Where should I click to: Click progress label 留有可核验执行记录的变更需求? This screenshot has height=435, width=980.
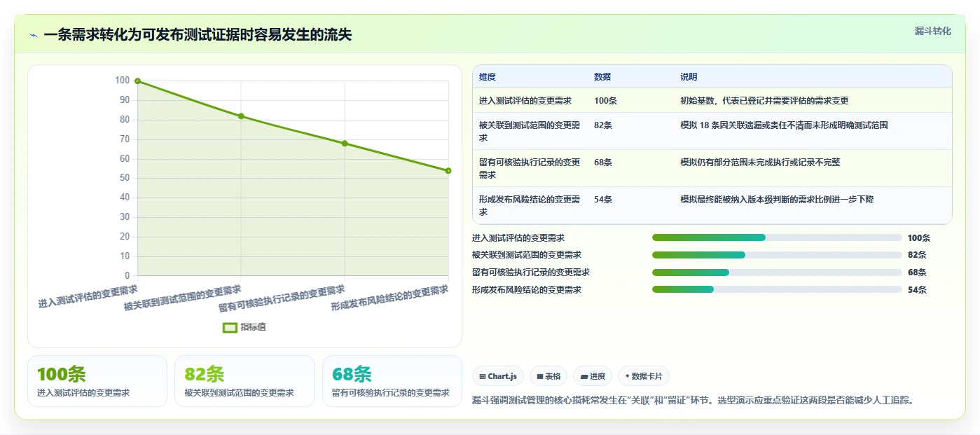pos(531,272)
